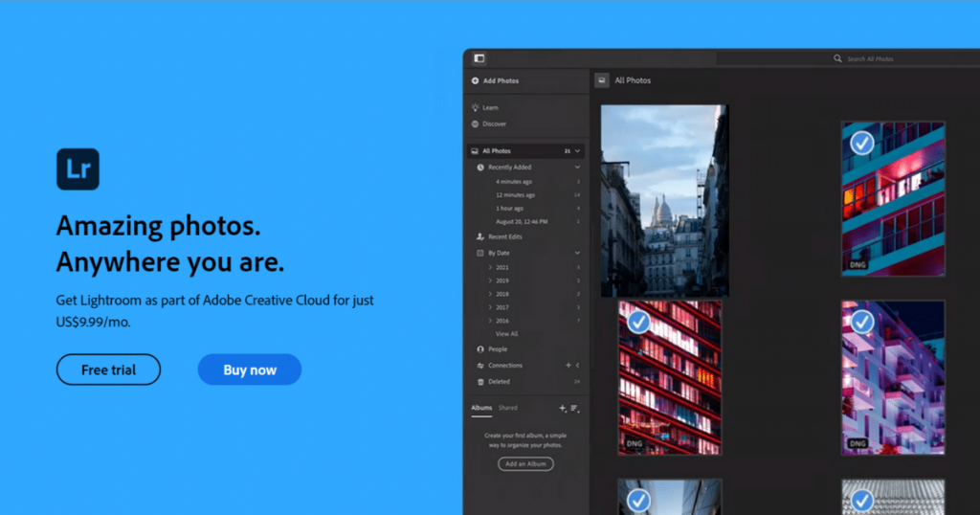Switch to the Shared tab
Screen dimensions: 980x515
pyautogui.click(x=507, y=408)
